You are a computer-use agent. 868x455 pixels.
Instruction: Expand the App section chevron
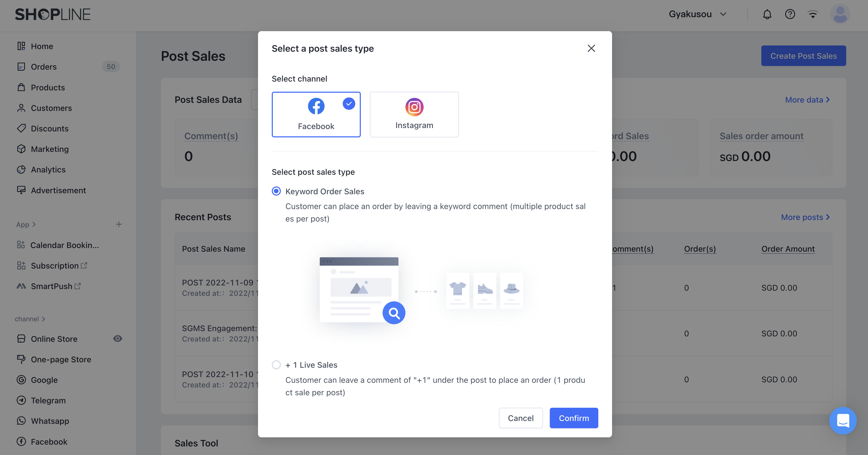[34, 224]
